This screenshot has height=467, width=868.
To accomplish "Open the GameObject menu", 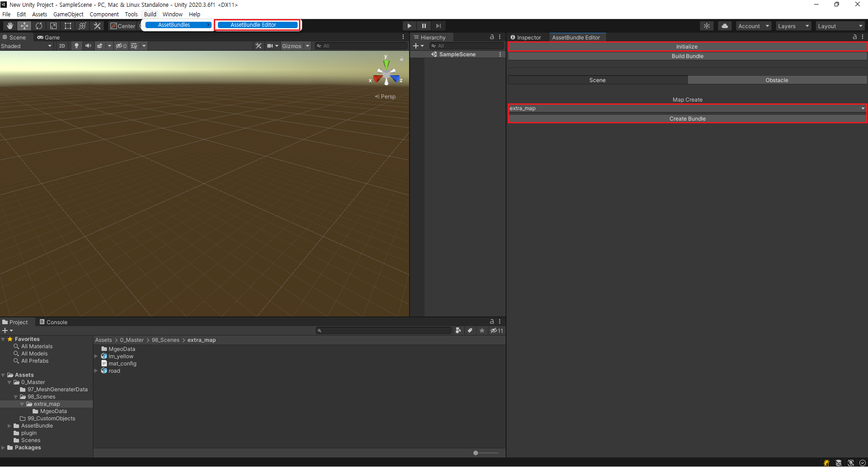I will (x=68, y=14).
